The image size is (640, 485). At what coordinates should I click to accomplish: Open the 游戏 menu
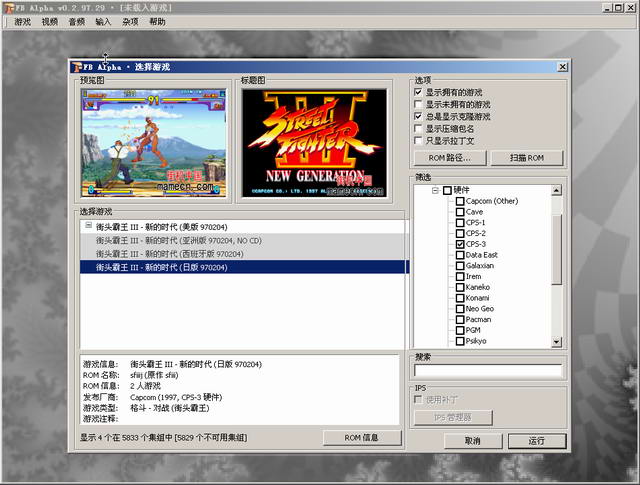pyautogui.click(x=22, y=21)
